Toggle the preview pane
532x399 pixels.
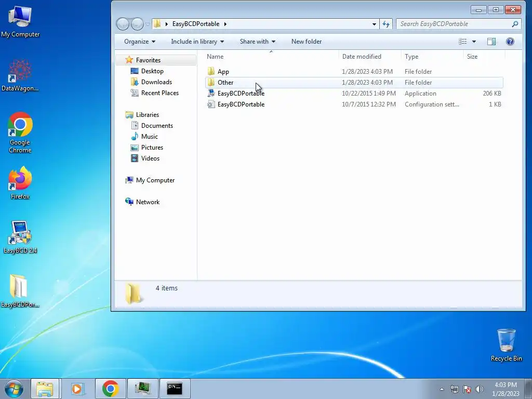[x=491, y=42]
